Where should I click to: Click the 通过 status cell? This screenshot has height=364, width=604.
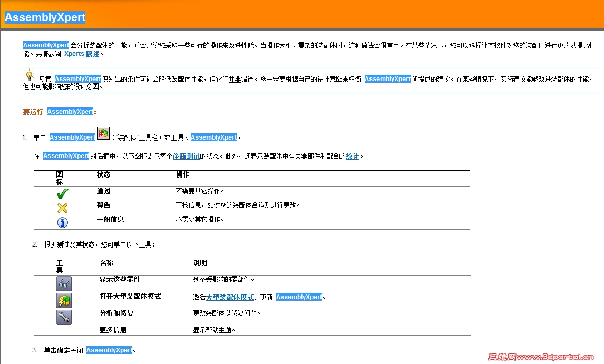click(104, 191)
